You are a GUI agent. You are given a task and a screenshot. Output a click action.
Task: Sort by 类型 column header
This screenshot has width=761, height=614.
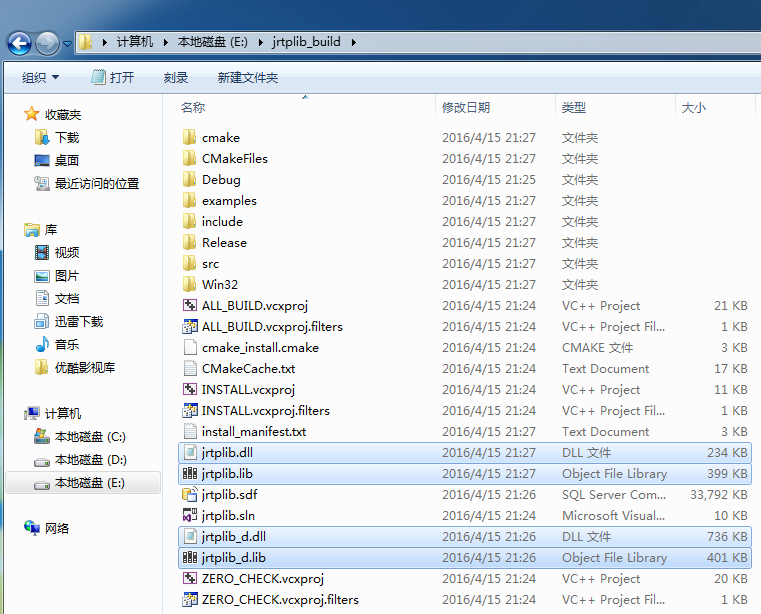(x=574, y=107)
